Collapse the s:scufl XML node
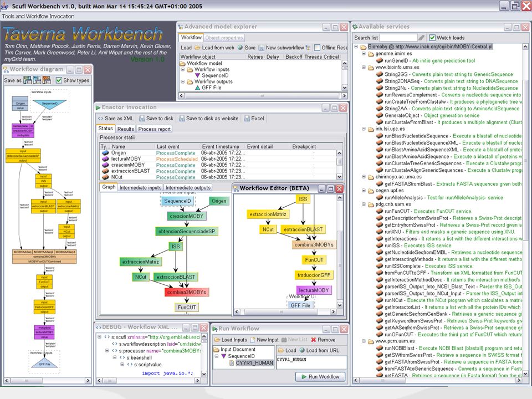 point(99,337)
